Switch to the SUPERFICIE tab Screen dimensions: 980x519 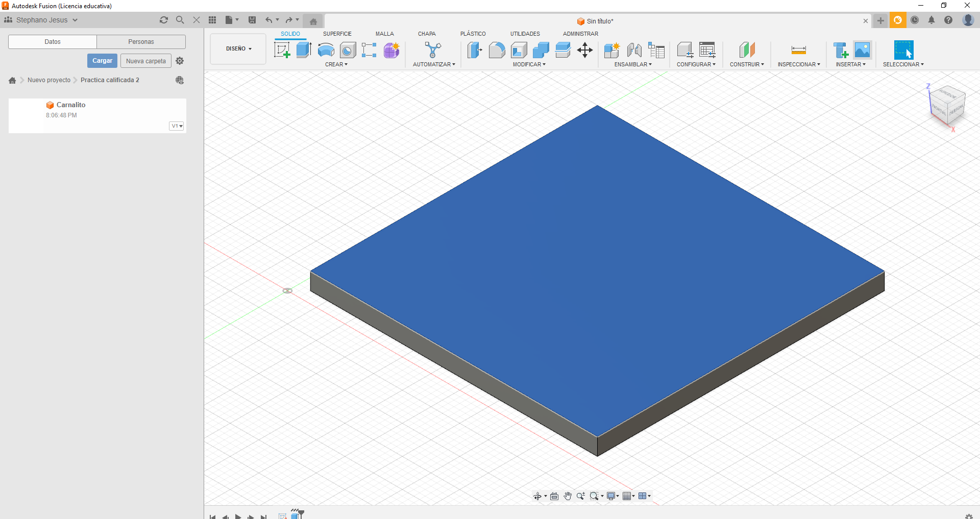[337, 34]
